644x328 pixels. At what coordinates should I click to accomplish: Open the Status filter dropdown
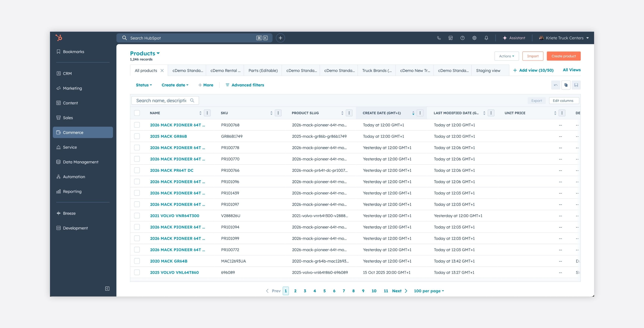[144, 85]
